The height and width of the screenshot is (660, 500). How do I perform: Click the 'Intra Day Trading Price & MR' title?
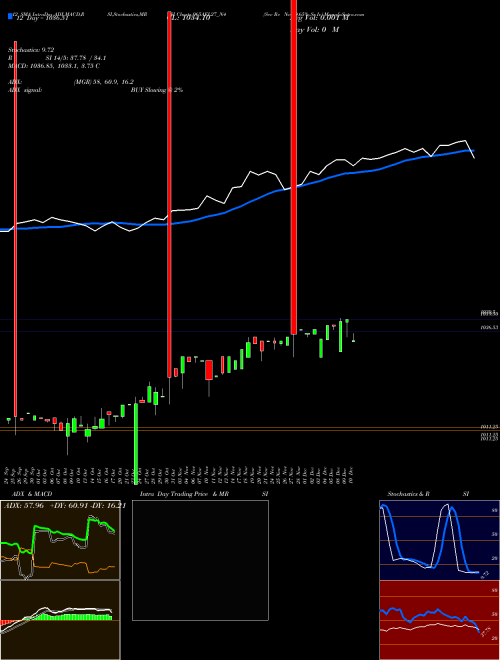[x=185, y=494]
